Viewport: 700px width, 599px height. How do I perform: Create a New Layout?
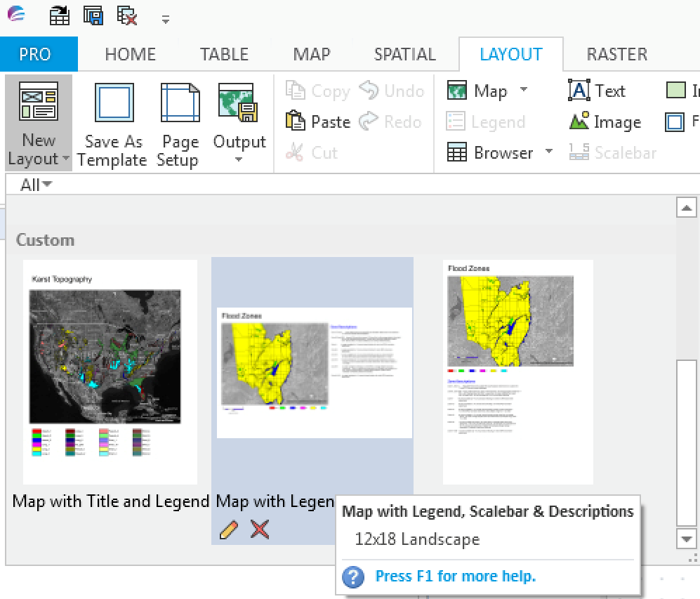click(x=38, y=123)
